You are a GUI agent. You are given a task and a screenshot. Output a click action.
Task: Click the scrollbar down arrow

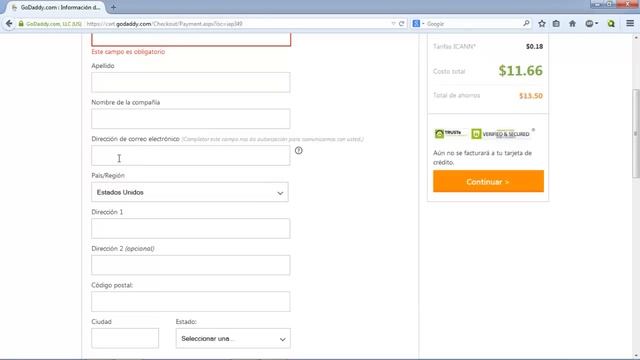[x=636, y=356]
